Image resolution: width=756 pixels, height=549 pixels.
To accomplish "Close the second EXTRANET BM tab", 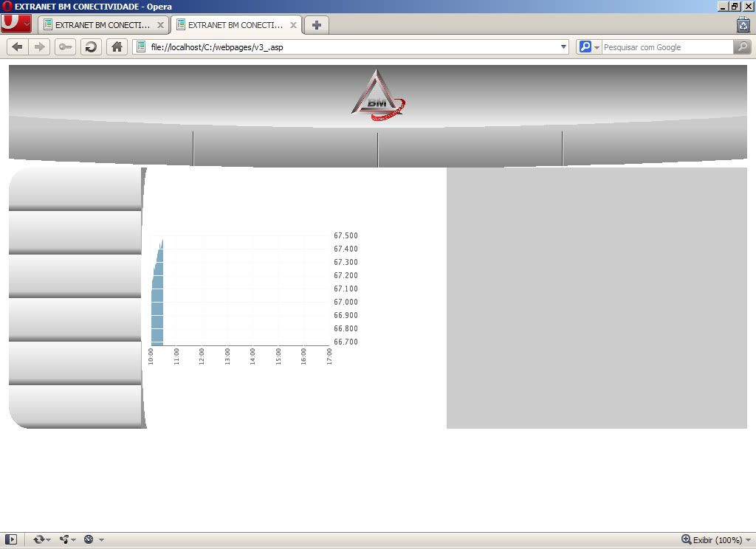I will 293,24.
